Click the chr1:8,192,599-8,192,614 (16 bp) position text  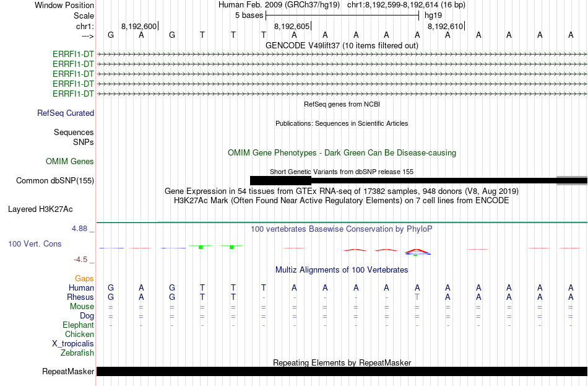[406, 5]
